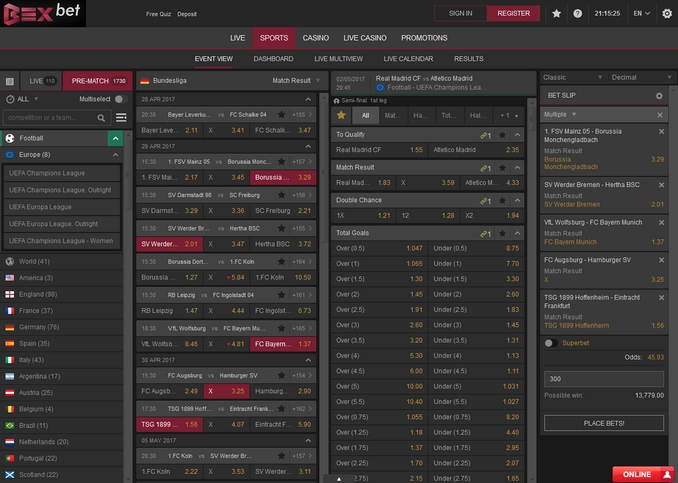Click PLACE BETS! button

click(x=604, y=423)
